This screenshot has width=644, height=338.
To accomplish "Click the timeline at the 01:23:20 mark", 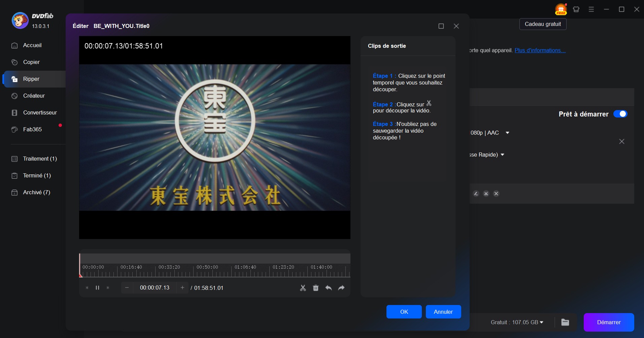I will coord(283,267).
